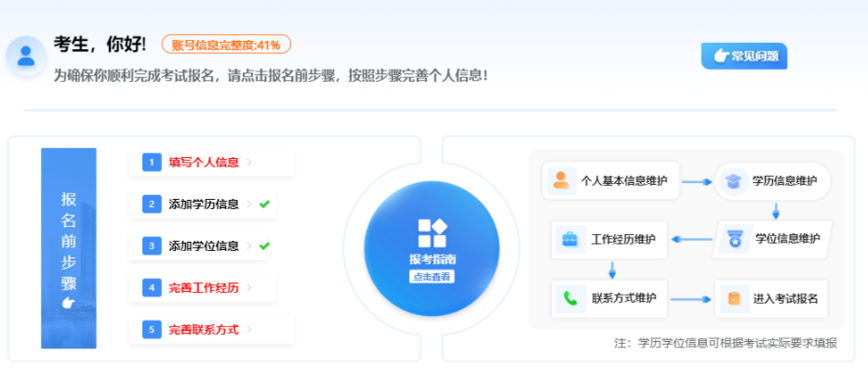Click the clipboard icon for 进入考试报名
868x369 pixels.
tap(734, 298)
